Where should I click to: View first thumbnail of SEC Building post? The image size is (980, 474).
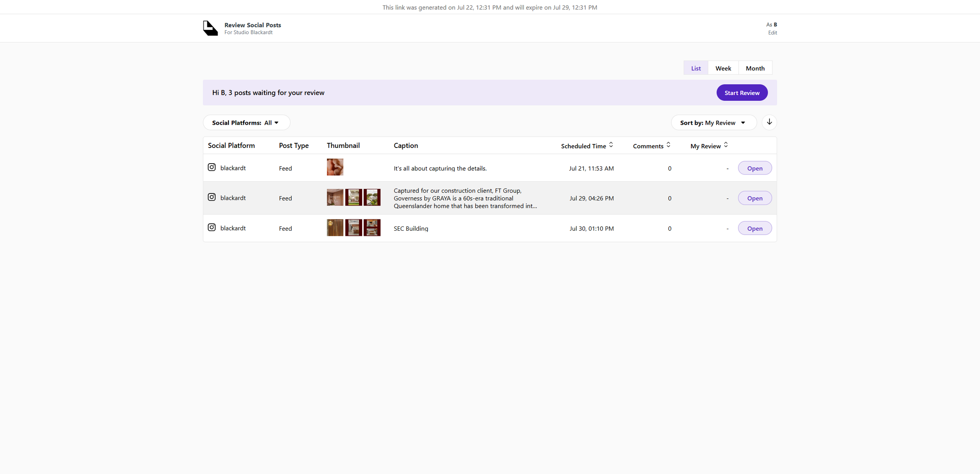click(x=335, y=228)
